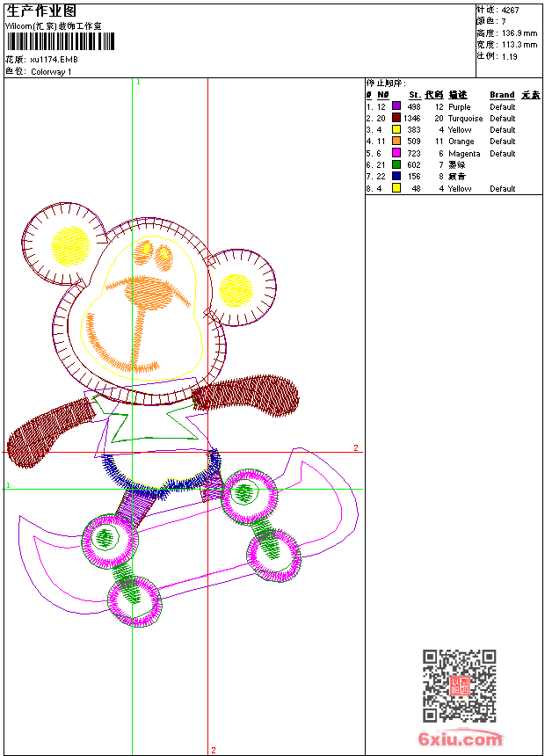
Task: Click the Colorway 1 label
Action: pos(51,72)
